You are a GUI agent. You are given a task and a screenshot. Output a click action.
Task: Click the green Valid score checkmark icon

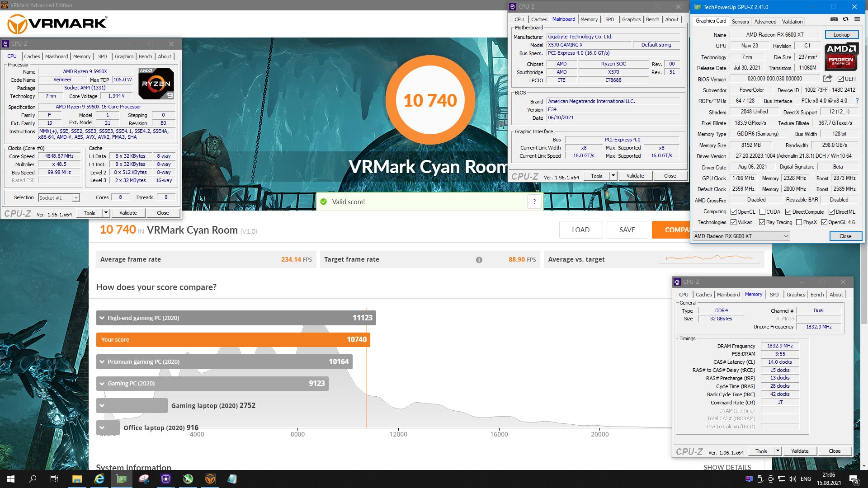[x=323, y=202]
